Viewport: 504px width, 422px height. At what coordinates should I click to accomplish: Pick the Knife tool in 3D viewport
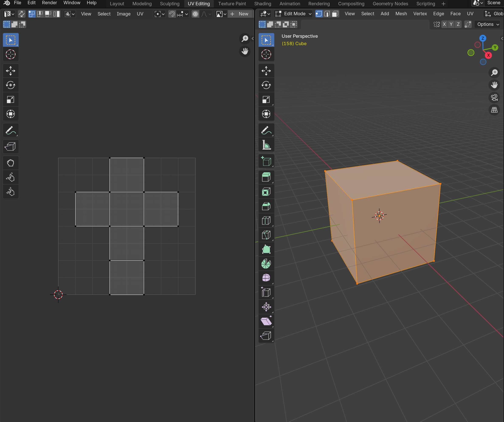(x=266, y=235)
